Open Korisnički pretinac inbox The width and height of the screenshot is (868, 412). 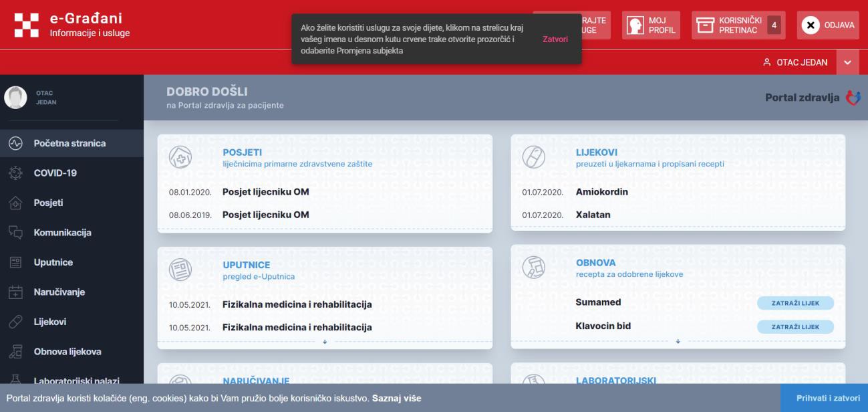[738, 25]
